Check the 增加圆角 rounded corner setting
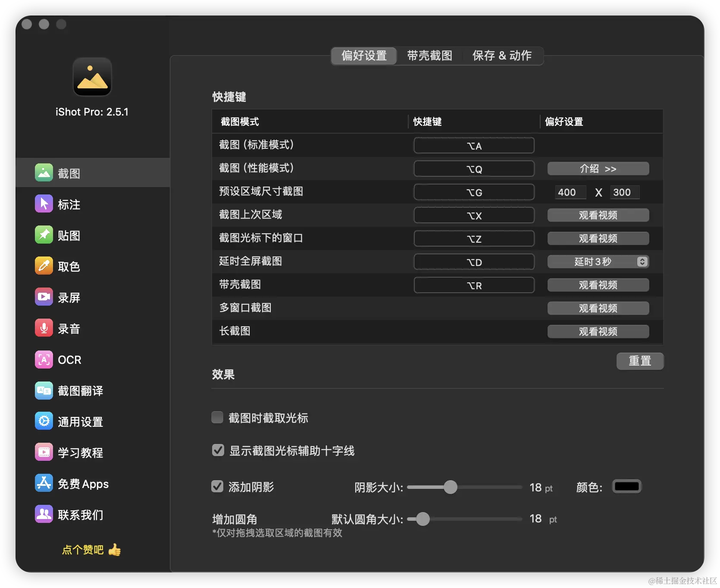The height and width of the screenshot is (588, 720). point(235,519)
